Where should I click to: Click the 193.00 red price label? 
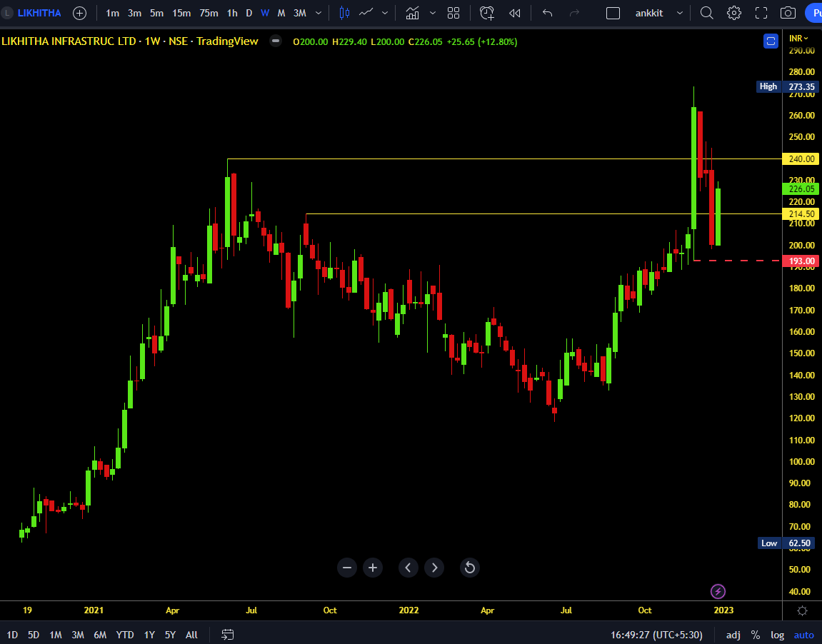[x=801, y=261]
